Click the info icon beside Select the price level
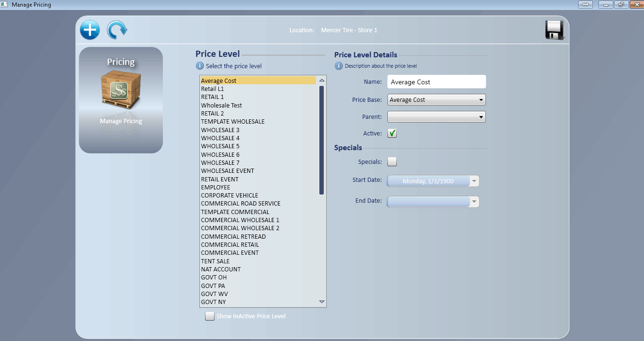This screenshot has width=644, height=341. click(200, 66)
